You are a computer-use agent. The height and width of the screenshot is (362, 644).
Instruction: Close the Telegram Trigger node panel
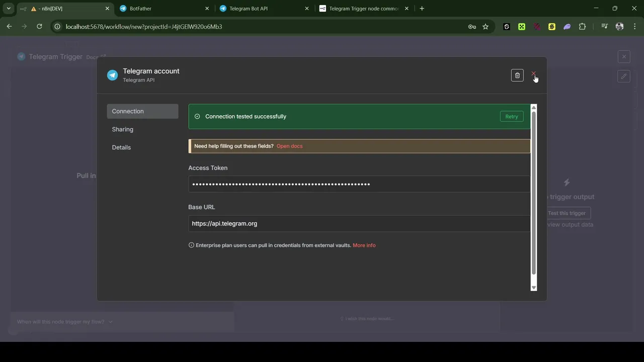pyautogui.click(x=624, y=57)
